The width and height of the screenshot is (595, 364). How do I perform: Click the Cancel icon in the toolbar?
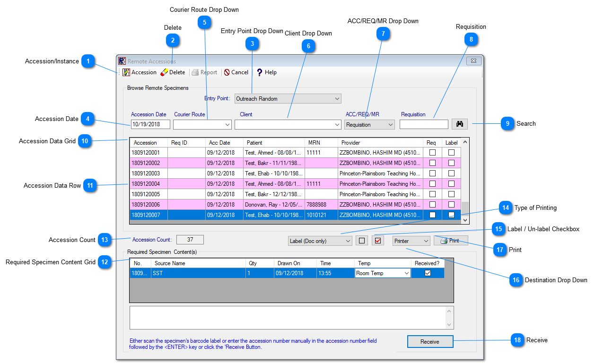pyautogui.click(x=226, y=72)
